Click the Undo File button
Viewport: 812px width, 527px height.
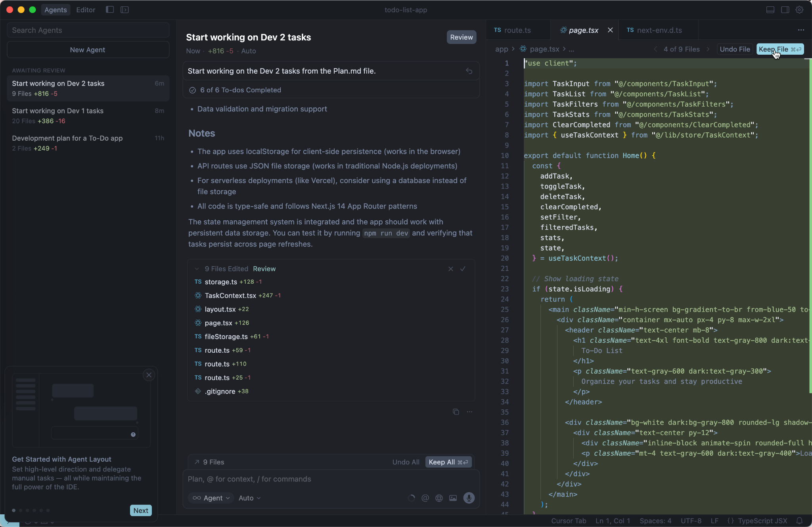pyautogui.click(x=735, y=49)
